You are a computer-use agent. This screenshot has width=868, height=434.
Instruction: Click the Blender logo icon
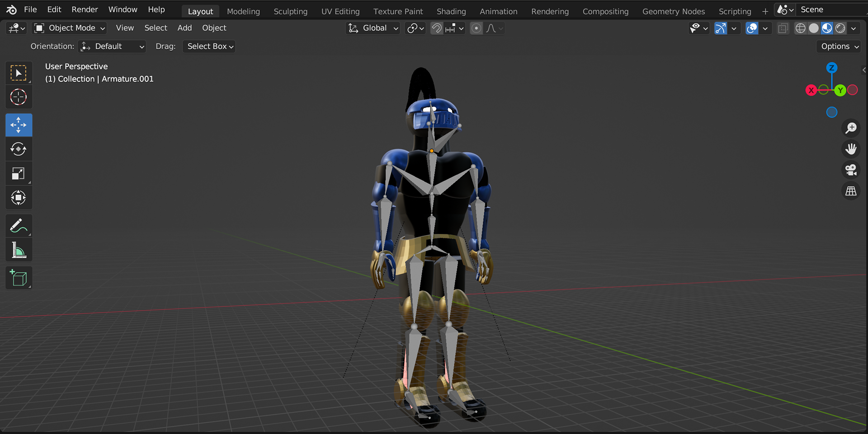click(11, 9)
